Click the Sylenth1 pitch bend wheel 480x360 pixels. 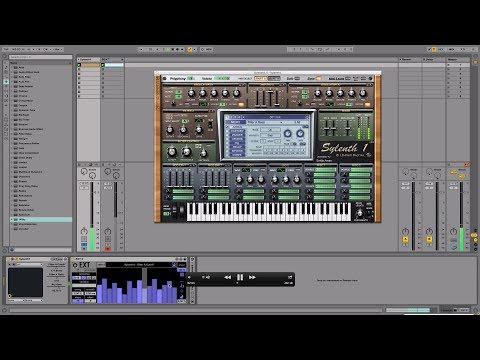tap(174, 211)
